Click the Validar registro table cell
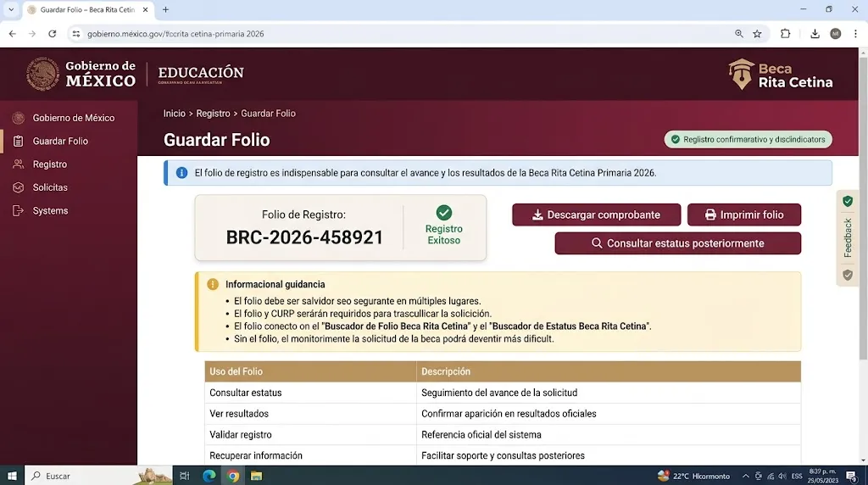 [310, 435]
